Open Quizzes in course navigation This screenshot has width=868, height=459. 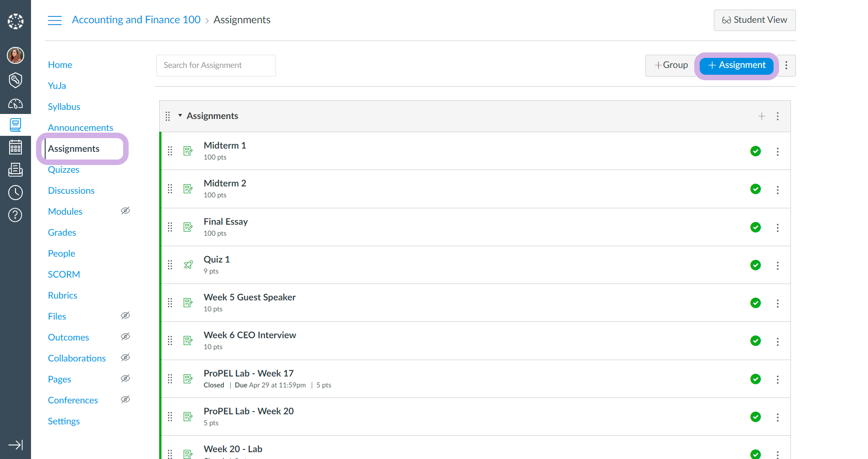point(63,170)
